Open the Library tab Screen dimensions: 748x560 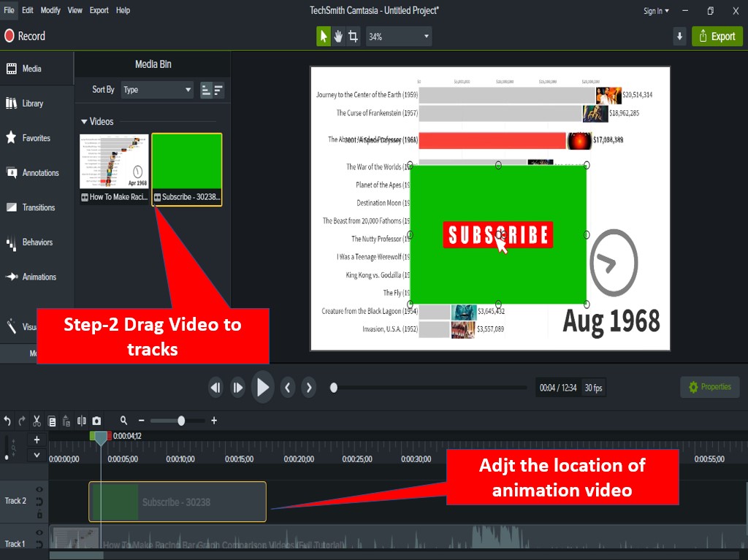pyautogui.click(x=37, y=104)
